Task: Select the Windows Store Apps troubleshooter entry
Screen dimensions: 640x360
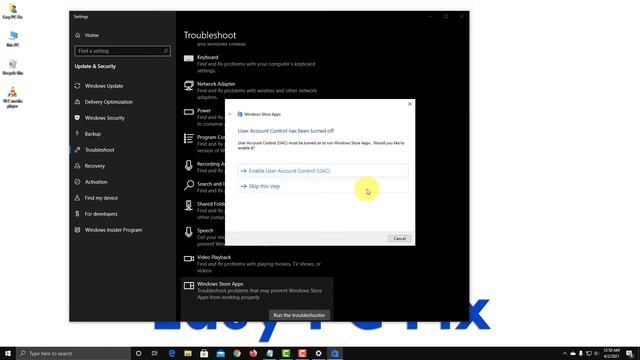Action: pyautogui.click(x=256, y=290)
